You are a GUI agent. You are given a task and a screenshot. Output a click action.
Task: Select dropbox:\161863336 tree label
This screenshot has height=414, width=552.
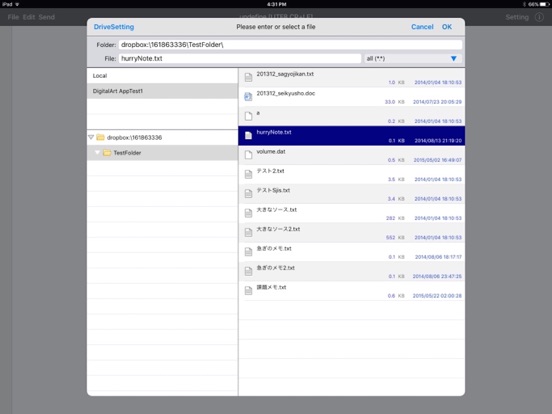pos(134,138)
